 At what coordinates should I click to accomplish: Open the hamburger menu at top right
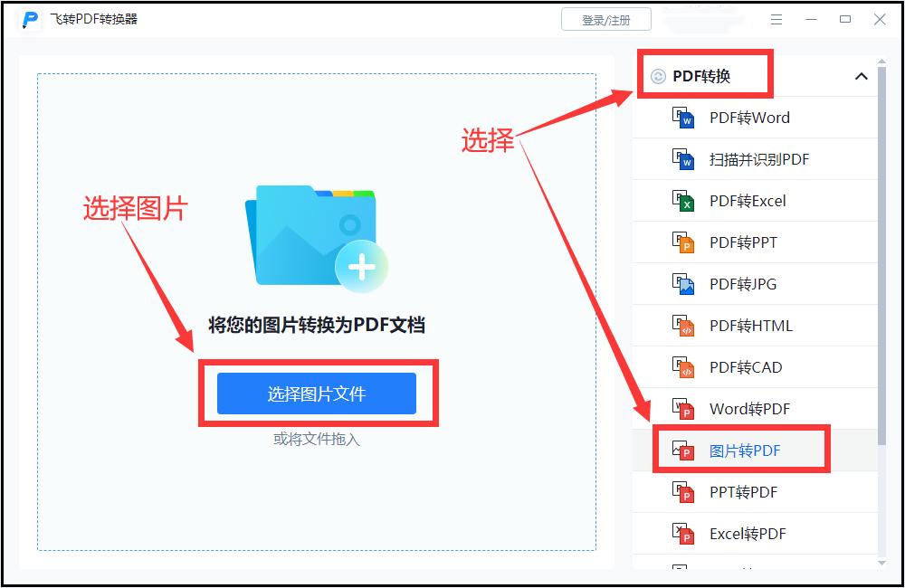[776, 18]
